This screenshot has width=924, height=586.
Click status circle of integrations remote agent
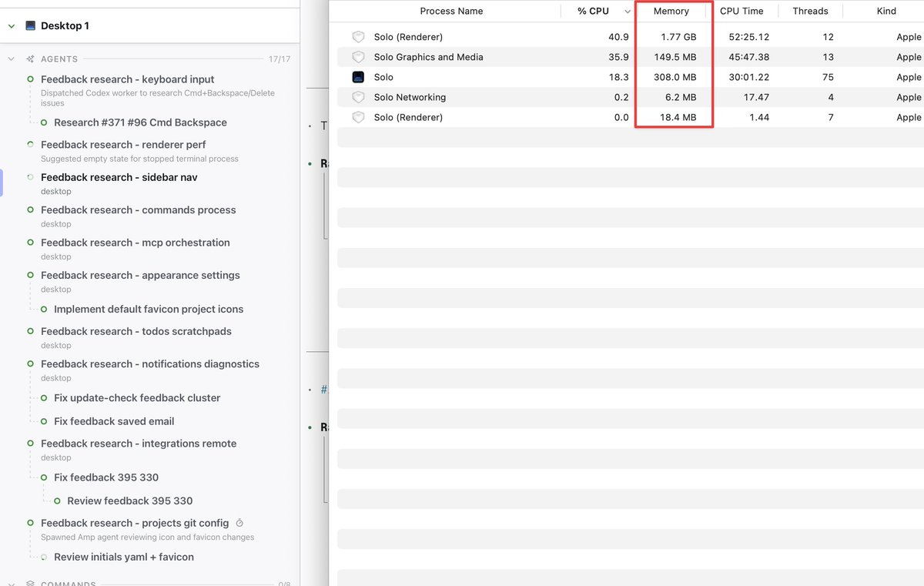[31, 444]
